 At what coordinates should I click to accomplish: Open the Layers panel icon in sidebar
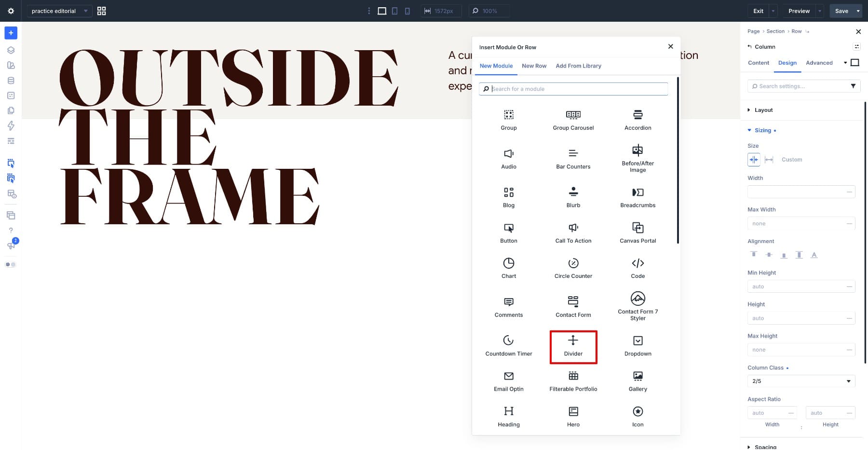11,50
